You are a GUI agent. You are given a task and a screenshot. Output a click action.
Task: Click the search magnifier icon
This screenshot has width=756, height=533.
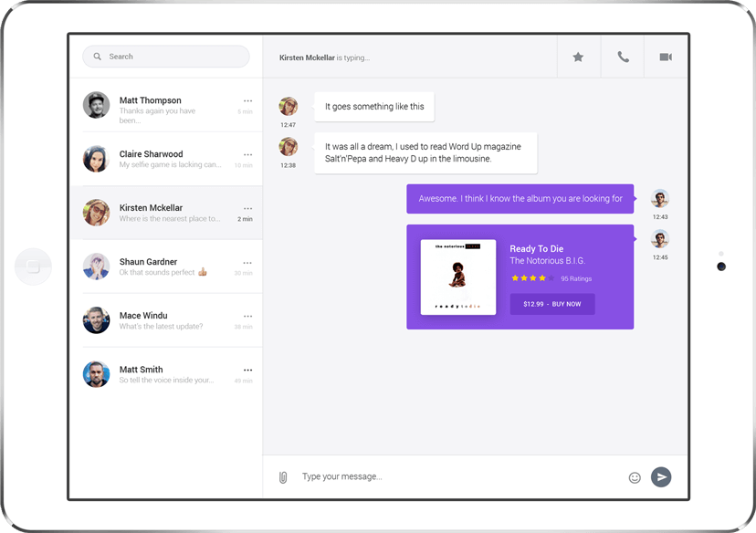point(97,56)
